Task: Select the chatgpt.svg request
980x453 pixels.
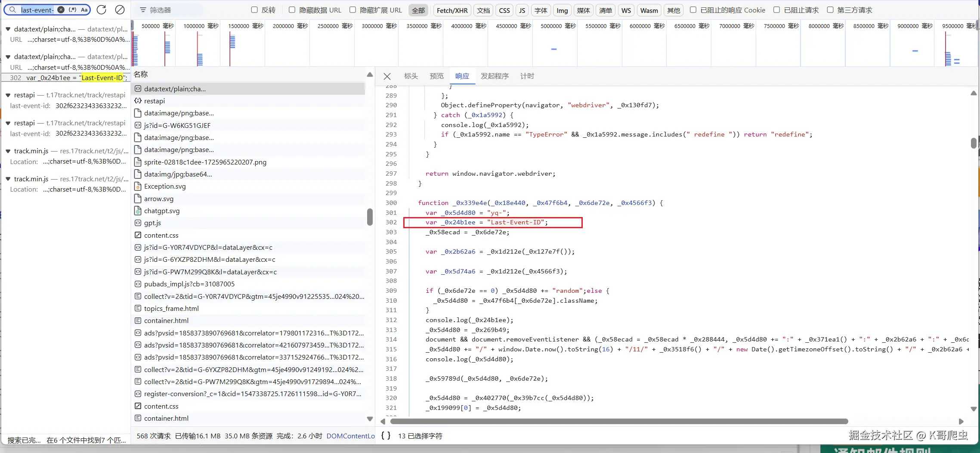Action: (162, 211)
